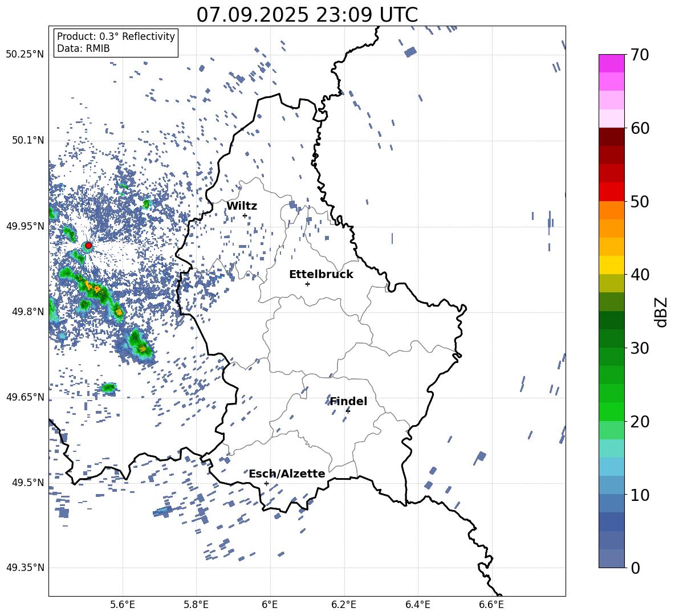Click the colorbar 0 tick label
This screenshot has width=675, height=616.
click(635, 568)
